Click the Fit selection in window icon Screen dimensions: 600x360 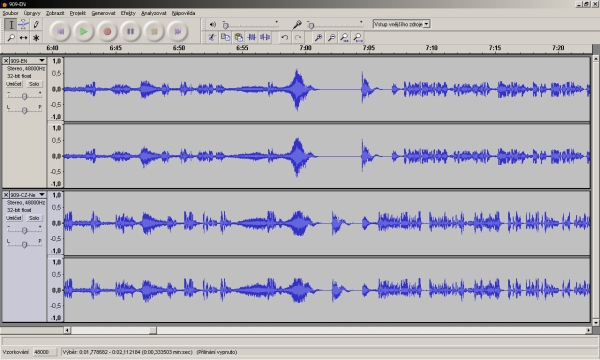click(344, 37)
